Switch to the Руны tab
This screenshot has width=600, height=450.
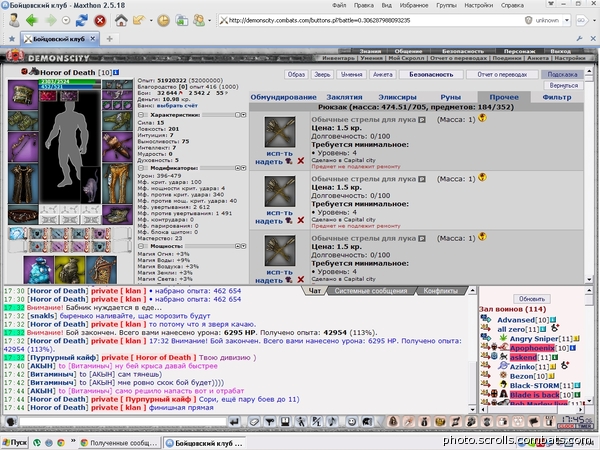[451, 97]
